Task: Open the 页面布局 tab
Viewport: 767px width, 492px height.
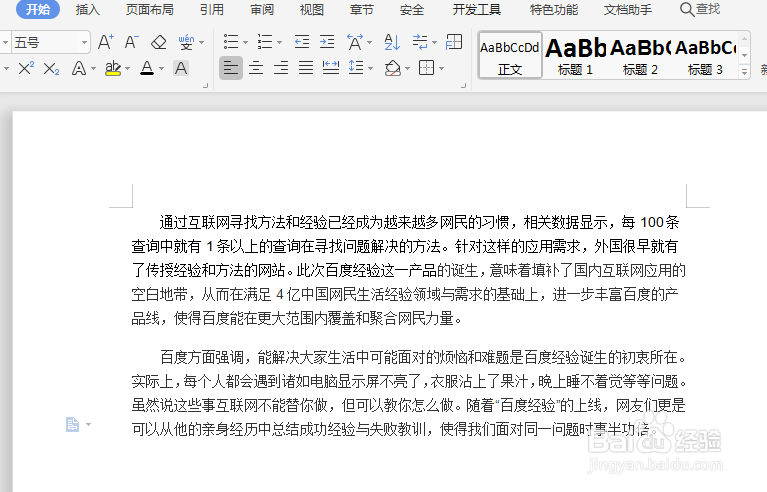Action: click(150, 10)
